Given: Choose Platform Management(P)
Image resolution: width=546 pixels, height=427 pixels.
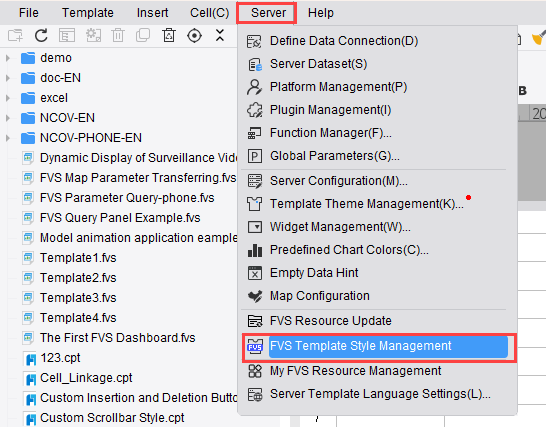Looking at the screenshot, I should (x=338, y=87).
